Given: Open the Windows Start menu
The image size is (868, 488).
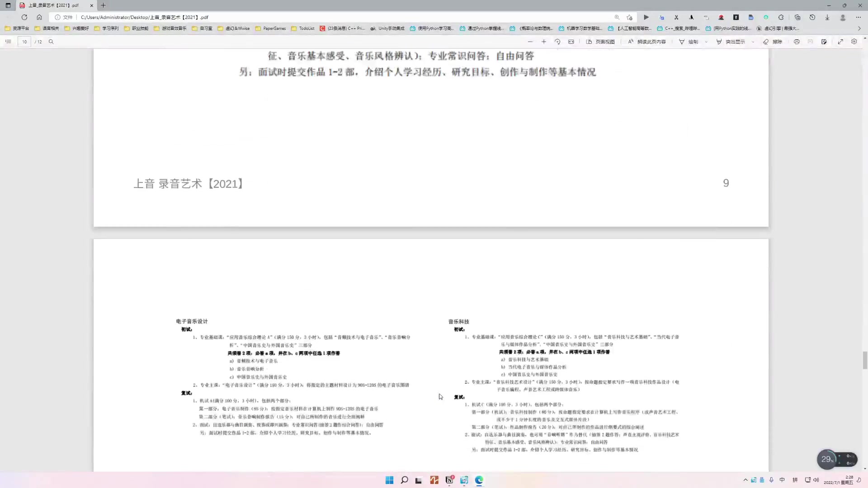Looking at the screenshot, I should tap(389, 480).
